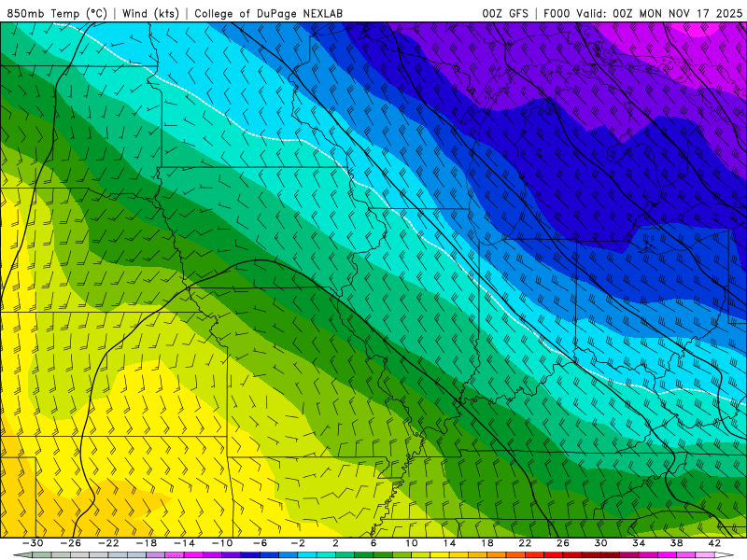The height and width of the screenshot is (560, 747).
Task: Select the 42 scale label
Action: click(x=714, y=543)
